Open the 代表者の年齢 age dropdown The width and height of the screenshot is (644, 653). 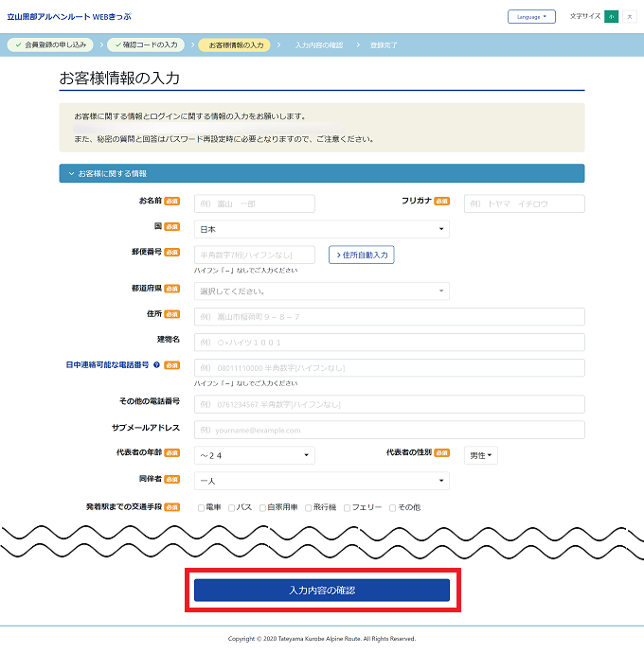coord(254,455)
